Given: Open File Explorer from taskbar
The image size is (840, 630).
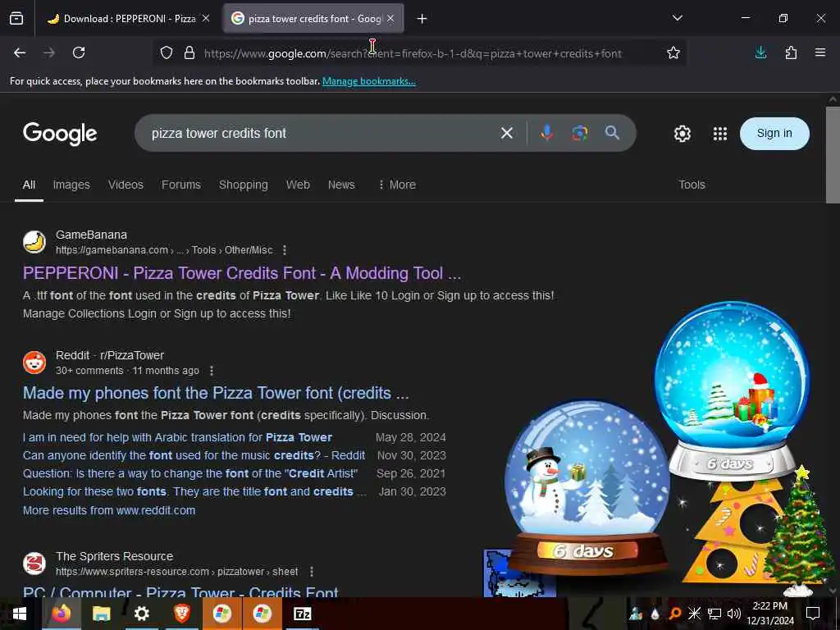Looking at the screenshot, I should (x=101, y=614).
